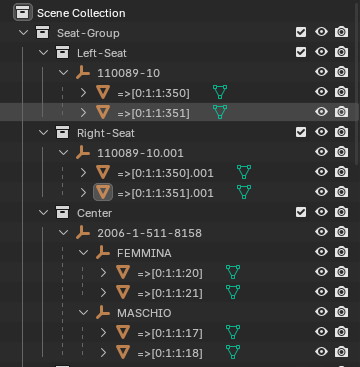Hide Seat-Group in viewport with eye icon
This screenshot has height=367, width=360.
point(321,32)
